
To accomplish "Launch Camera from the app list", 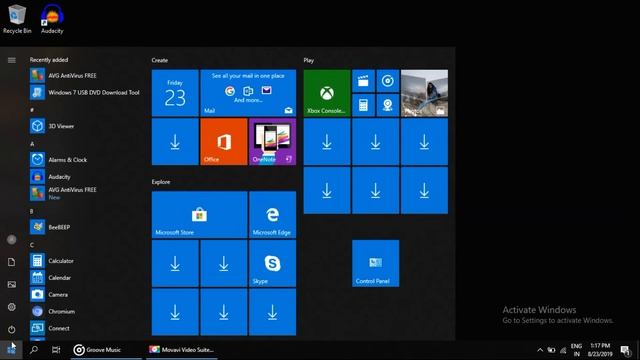I will coord(84,294).
